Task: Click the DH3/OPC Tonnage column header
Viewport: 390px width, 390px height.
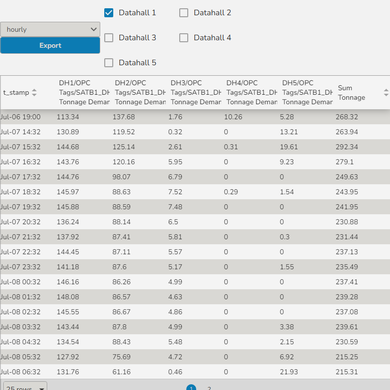Action: (196, 92)
